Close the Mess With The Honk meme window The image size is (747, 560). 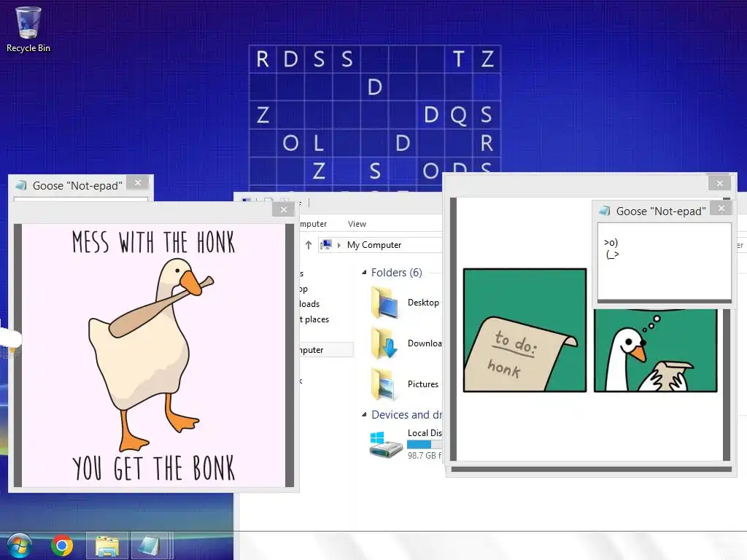click(284, 209)
